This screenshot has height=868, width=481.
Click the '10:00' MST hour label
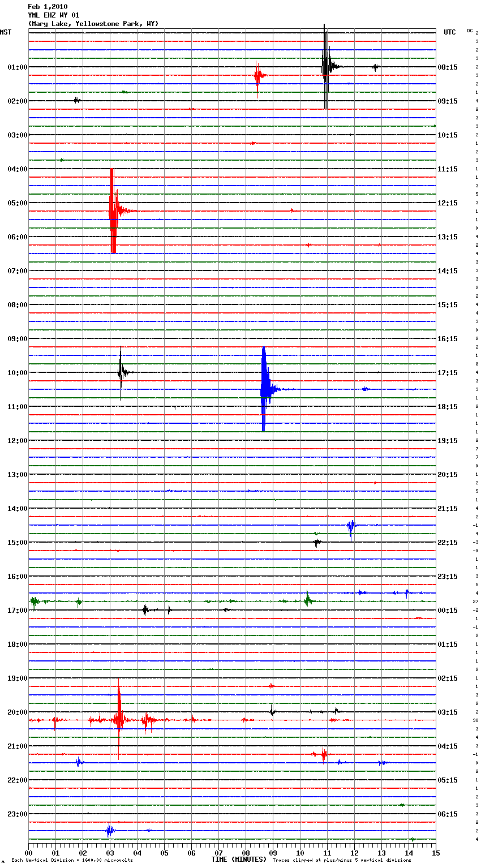tap(17, 372)
